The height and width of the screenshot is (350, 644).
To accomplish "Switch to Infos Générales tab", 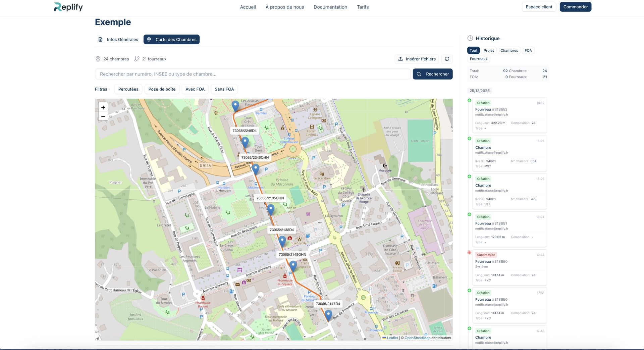I will [118, 40].
